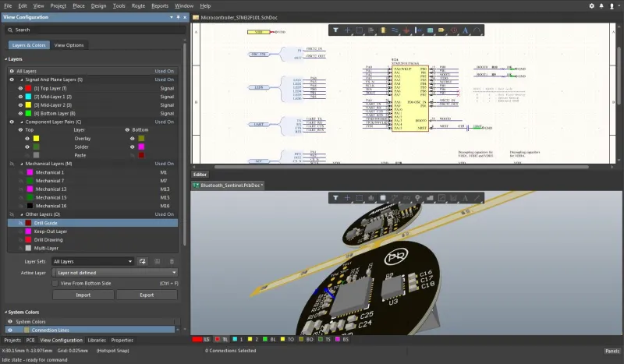Click the filter icon in schematic toolbar
Image resolution: width=624 pixels, height=364 pixels.
tap(335, 30)
